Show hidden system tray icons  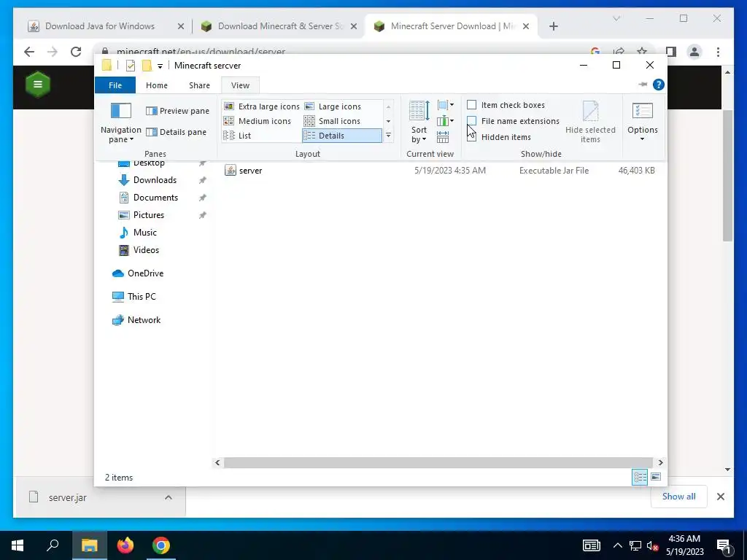point(617,545)
